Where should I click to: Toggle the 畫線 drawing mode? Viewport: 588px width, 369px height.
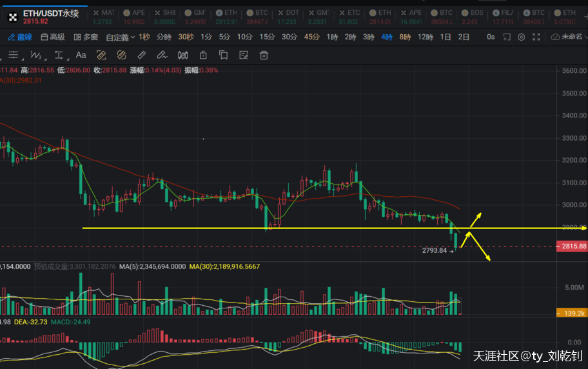(x=20, y=37)
